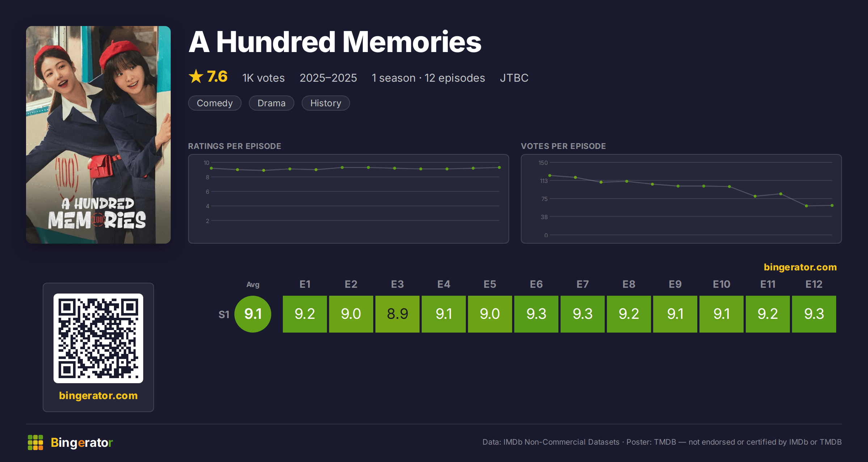Click the S1 average 9.1 circle
This screenshot has height=462, width=868.
[253, 314]
